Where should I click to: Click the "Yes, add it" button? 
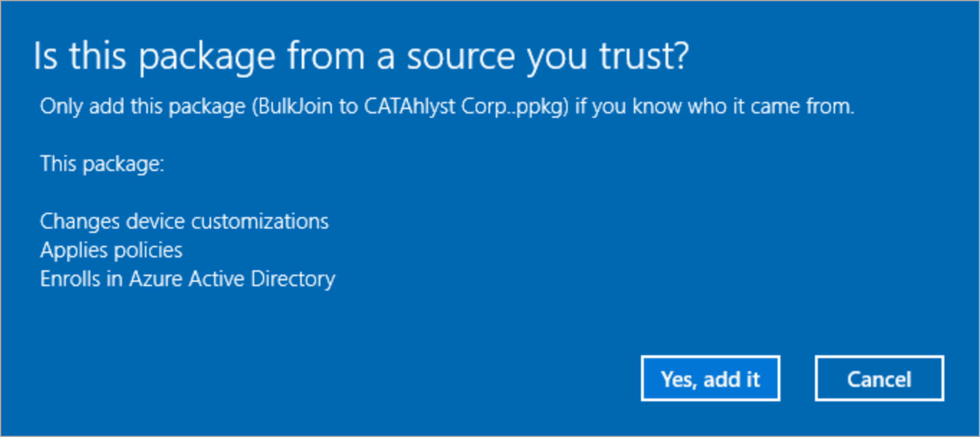point(710,379)
